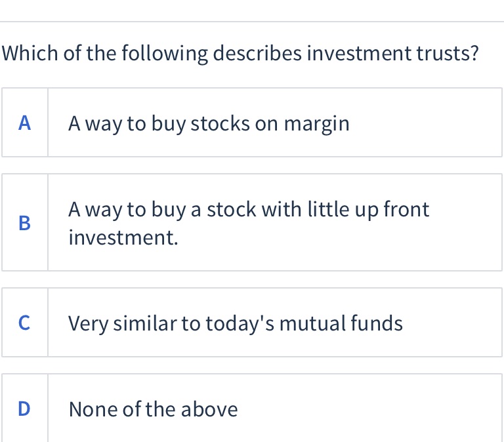This screenshot has height=442, width=504.
Task: Click 'mutual funds' in answer C
Action: (341, 323)
